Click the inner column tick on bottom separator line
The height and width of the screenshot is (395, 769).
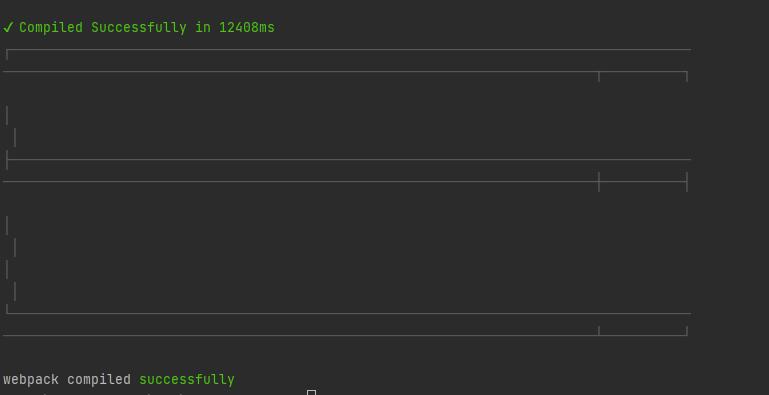(x=599, y=331)
